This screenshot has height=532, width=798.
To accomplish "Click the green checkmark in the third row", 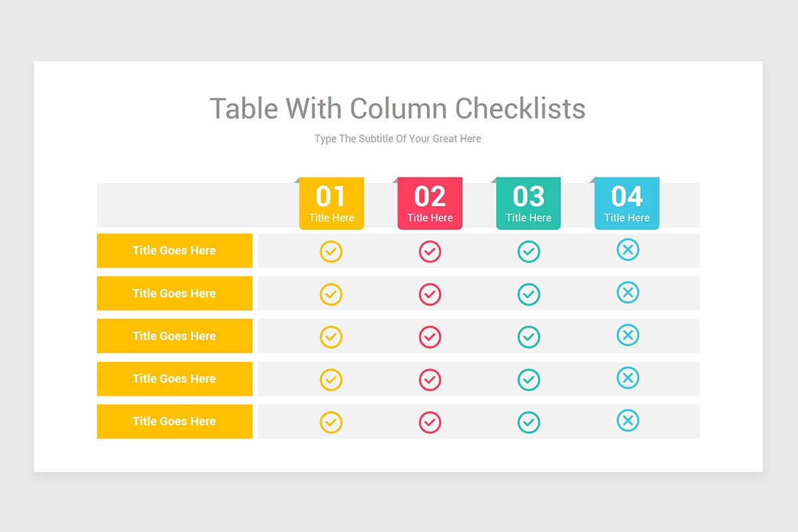I will point(529,337).
